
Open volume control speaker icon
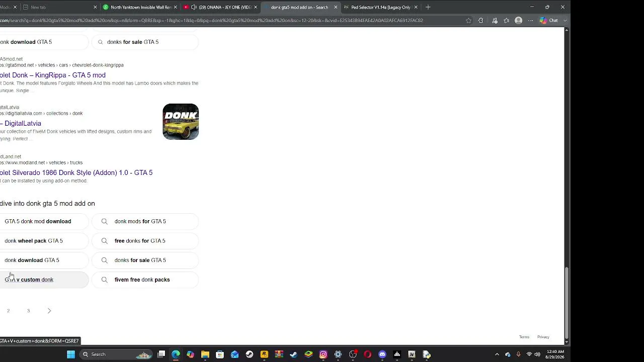click(537, 354)
